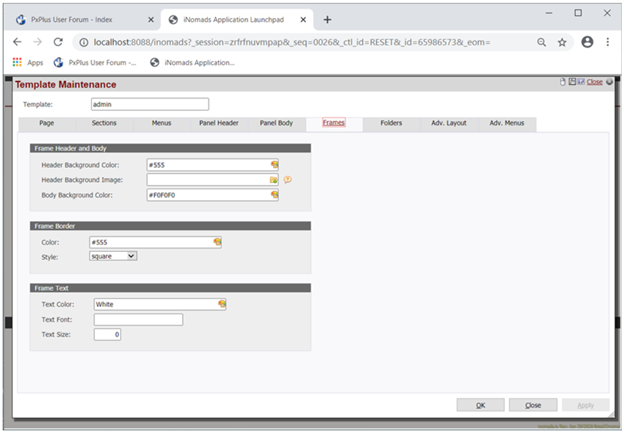Reload the page with browser refresh icon

point(58,42)
